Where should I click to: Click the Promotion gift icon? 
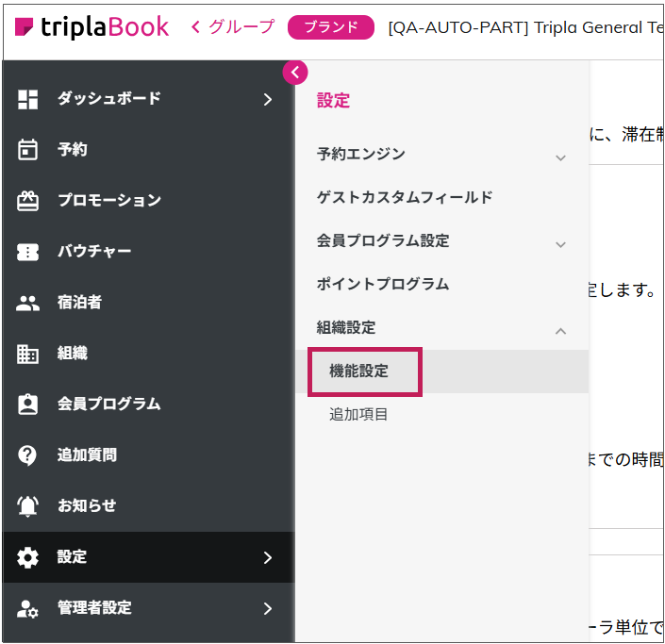(x=28, y=201)
